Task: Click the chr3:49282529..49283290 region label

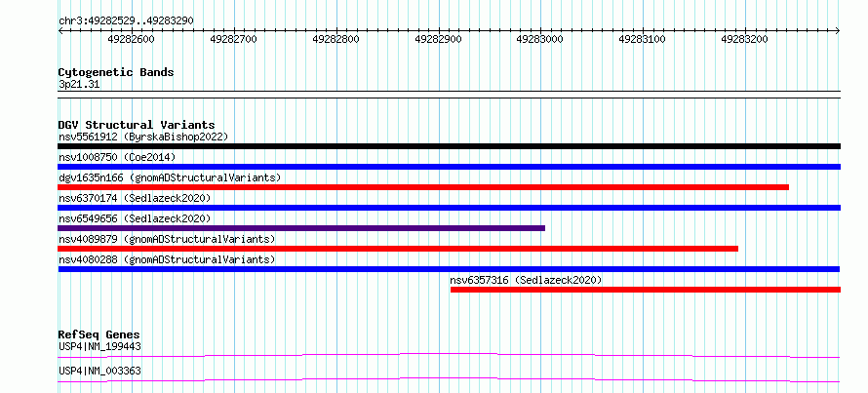Action: (126, 20)
